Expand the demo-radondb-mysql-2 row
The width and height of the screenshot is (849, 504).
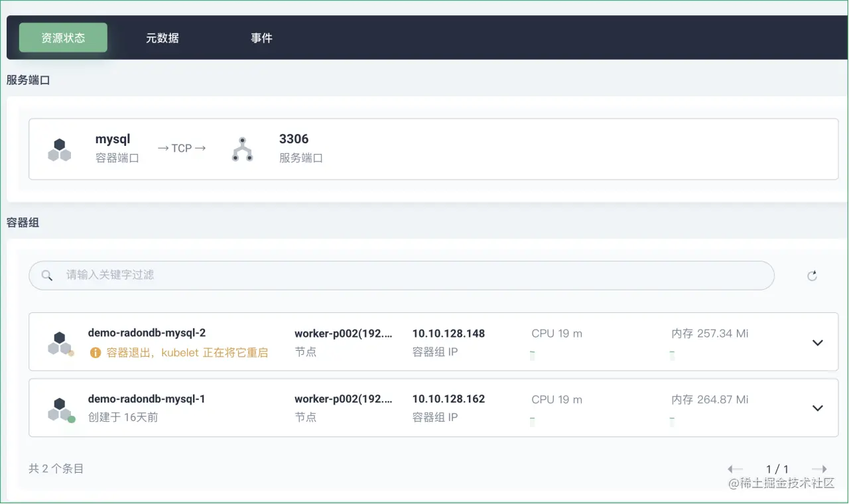[x=818, y=343]
